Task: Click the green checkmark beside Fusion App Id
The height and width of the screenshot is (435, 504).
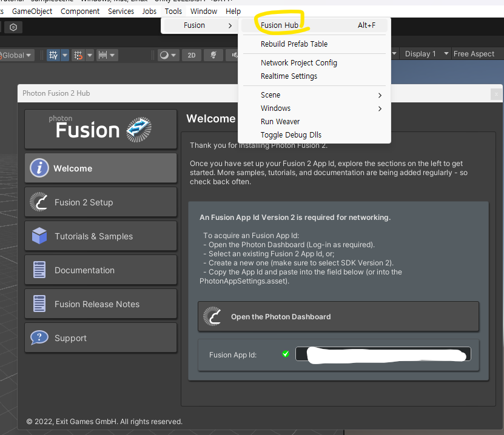Action: pos(286,354)
